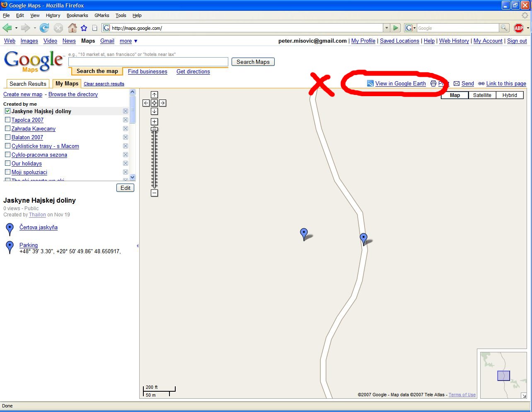532x412 pixels.
Task: Check the Zahrada Kavecany checkbox
Action: click(7, 128)
